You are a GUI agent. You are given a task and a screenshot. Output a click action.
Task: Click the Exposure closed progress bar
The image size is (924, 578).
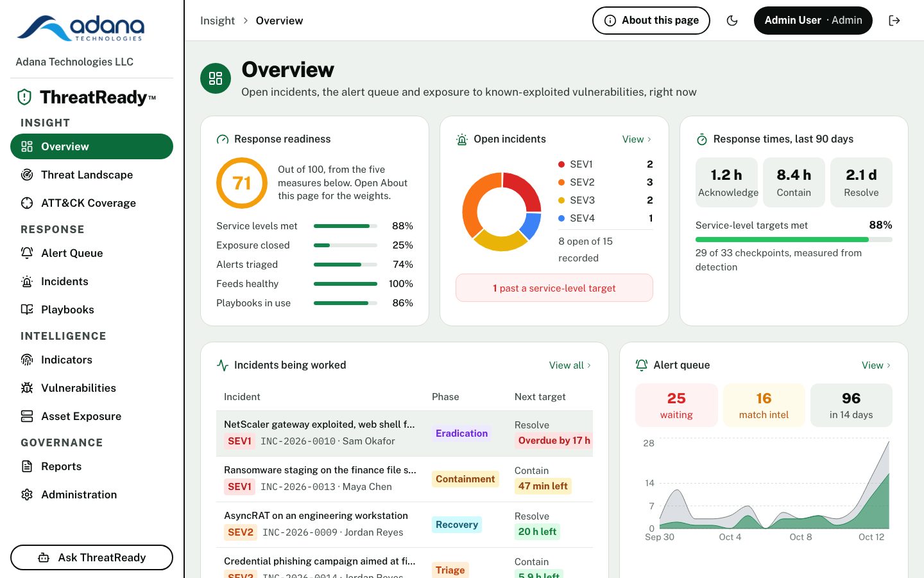click(x=345, y=245)
